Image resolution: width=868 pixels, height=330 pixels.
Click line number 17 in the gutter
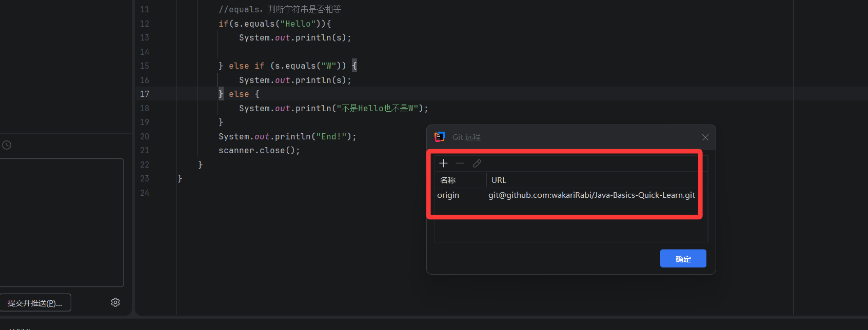point(145,94)
